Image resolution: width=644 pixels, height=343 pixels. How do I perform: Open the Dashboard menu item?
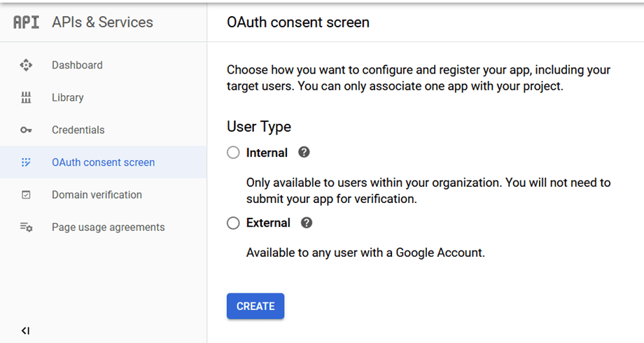pyautogui.click(x=77, y=65)
